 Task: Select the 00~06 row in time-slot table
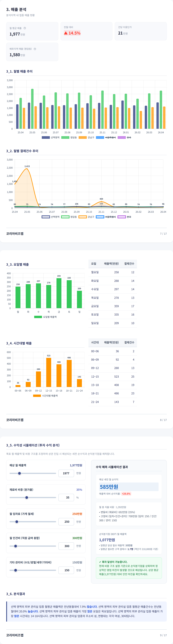[x=113, y=351]
